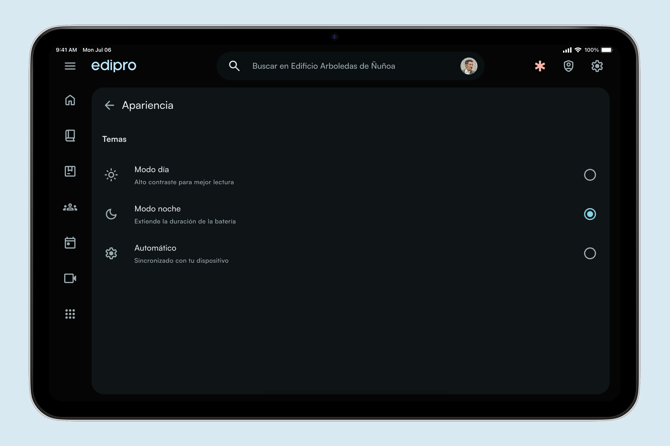Click the orange asterisk icon
Screen dimensions: 670x446
tap(540, 66)
